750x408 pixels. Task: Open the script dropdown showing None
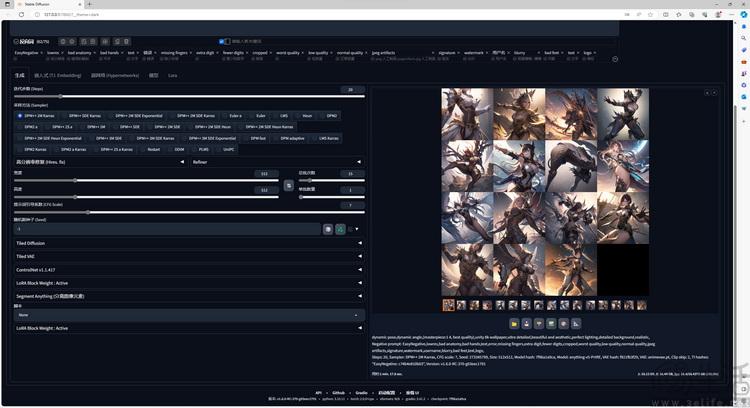pyautogui.click(x=189, y=315)
